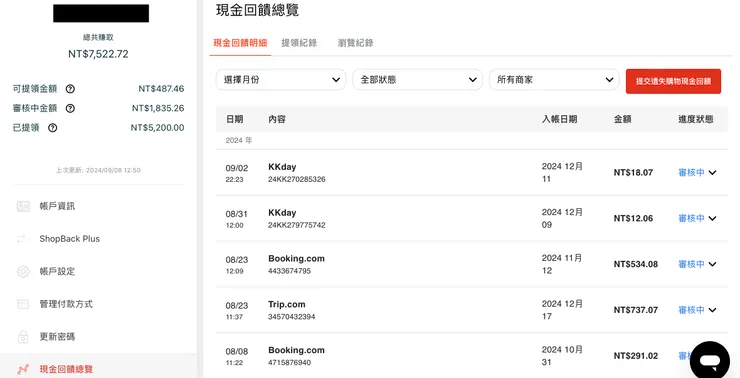Click the ShopBack Plus arrows icon
Screen dimensions: 740x378
(22, 239)
